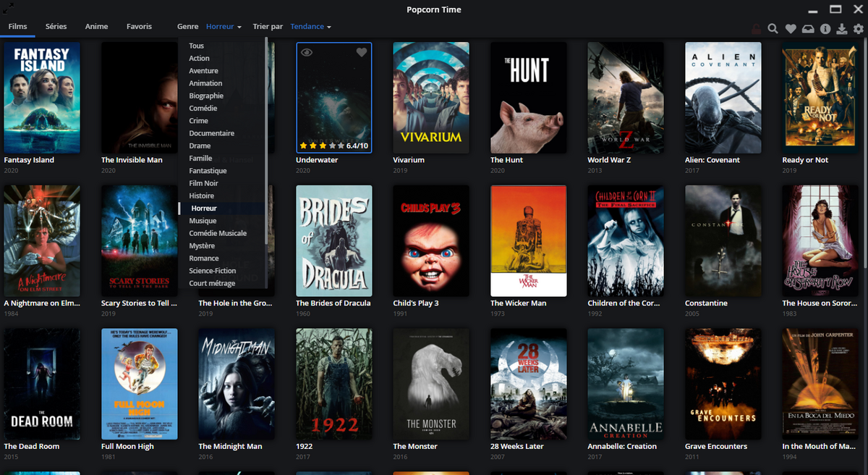Open Alien: Covenant poster
The width and height of the screenshot is (868, 475).
tap(723, 98)
